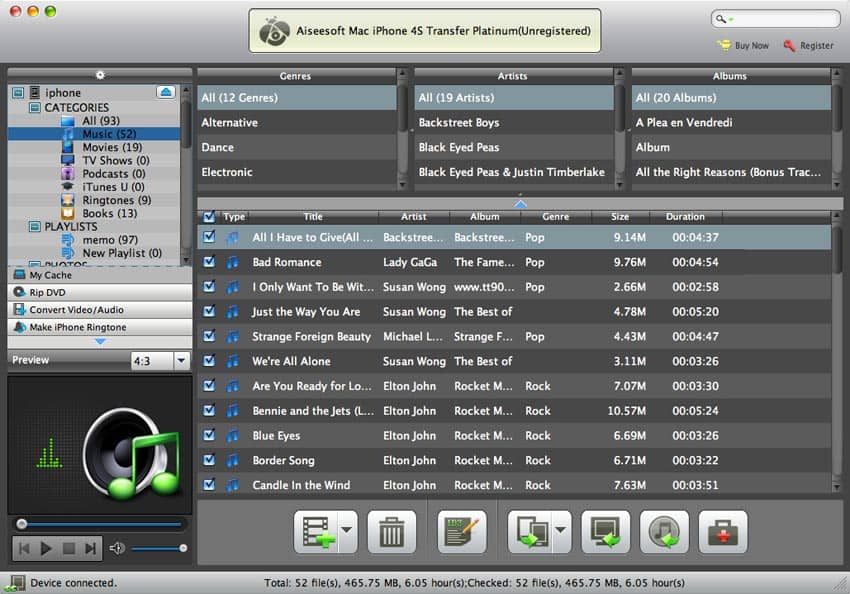The width and height of the screenshot is (850, 594).
Task: Uncheck the All I Have to Give row
Action: pyautogui.click(x=209, y=237)
